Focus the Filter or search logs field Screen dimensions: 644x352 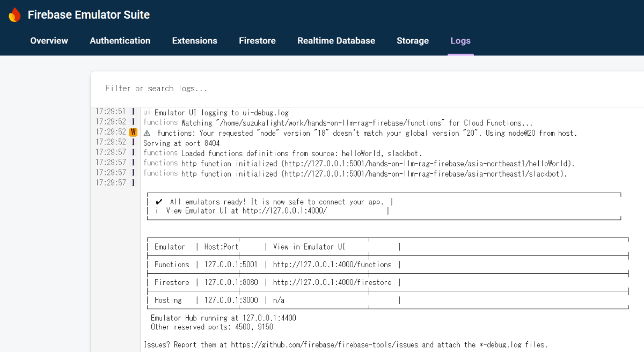click(367, 89)
